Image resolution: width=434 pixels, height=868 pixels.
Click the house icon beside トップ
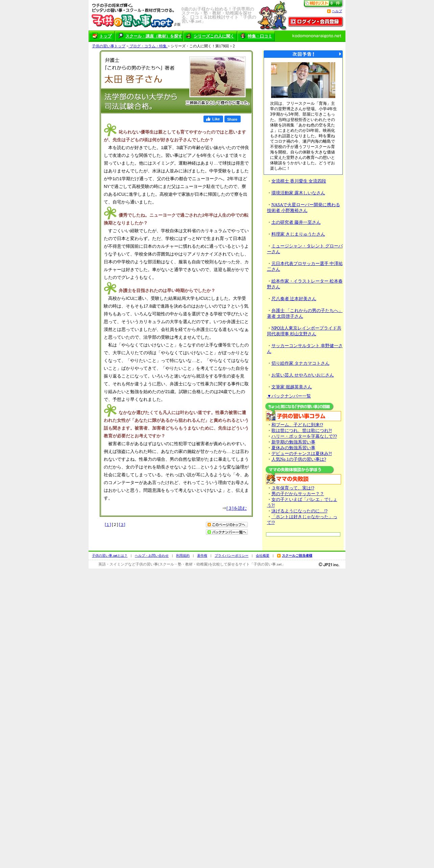pos(95,36)
